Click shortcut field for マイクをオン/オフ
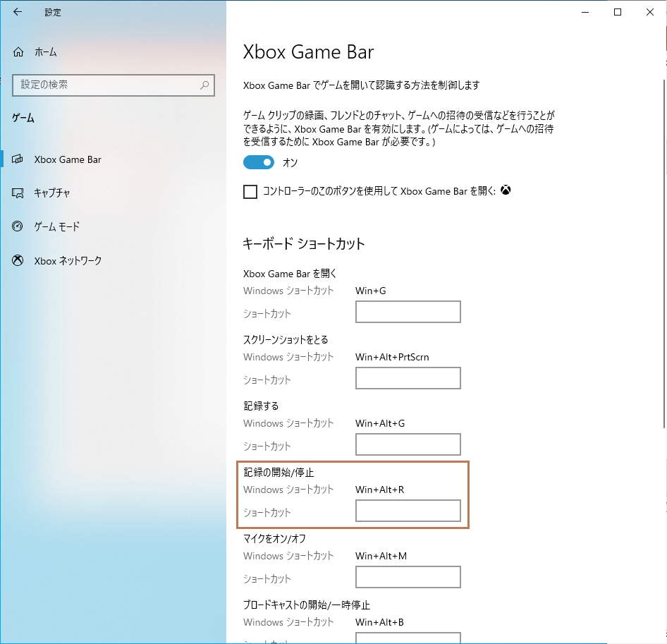Viewport: 667px width, 644px height. click(408, 577)
